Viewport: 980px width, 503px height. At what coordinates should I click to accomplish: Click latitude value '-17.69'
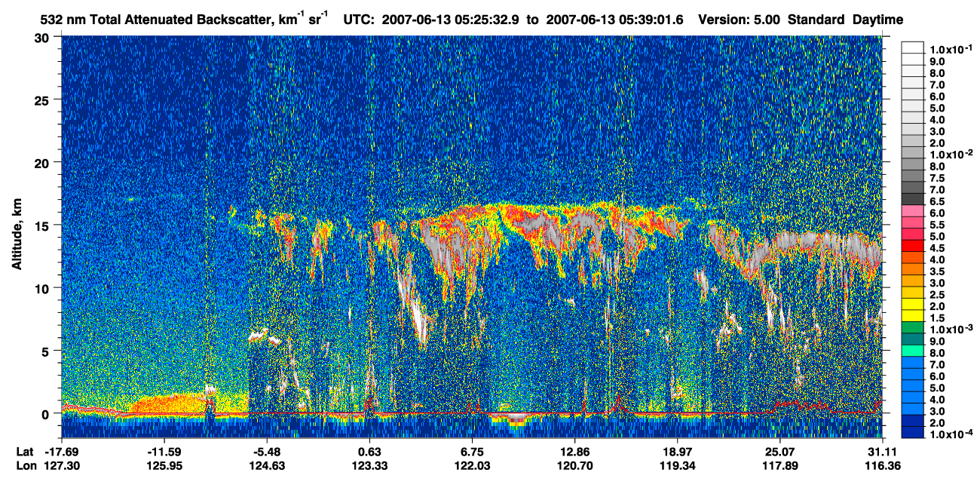point(62,452)
